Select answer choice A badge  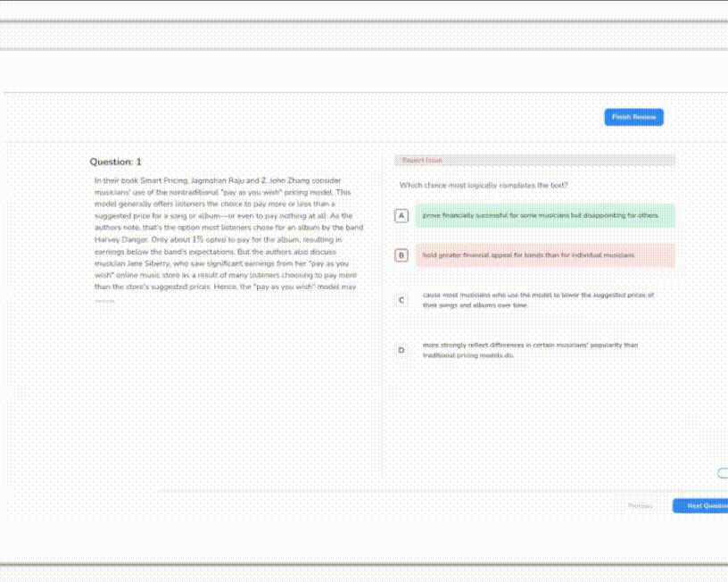(401, 215)
